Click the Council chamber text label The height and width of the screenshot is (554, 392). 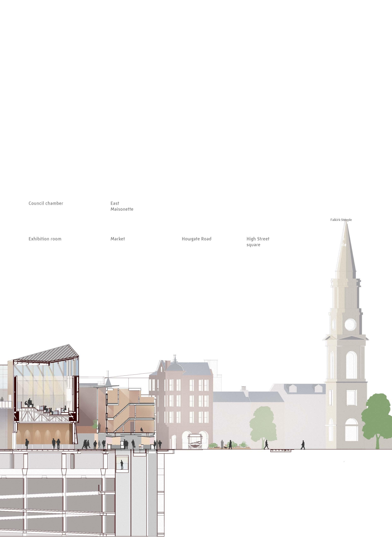click(x=46, y=203)
